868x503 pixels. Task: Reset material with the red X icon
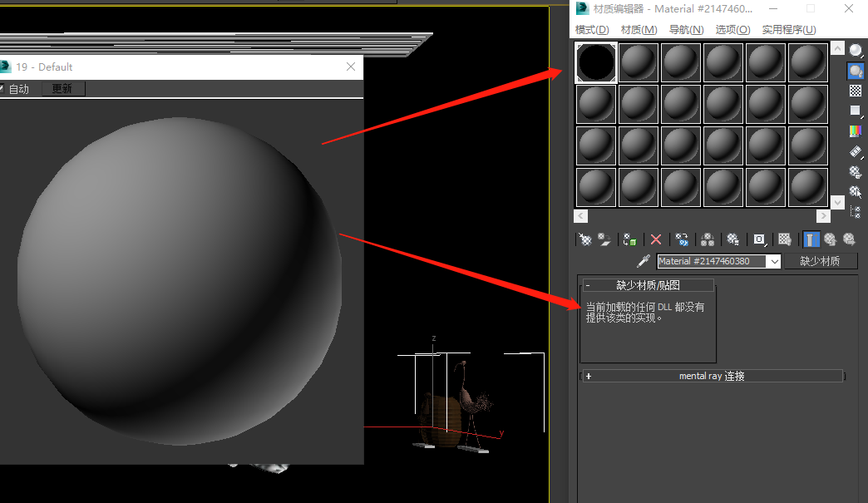(656, 239)
